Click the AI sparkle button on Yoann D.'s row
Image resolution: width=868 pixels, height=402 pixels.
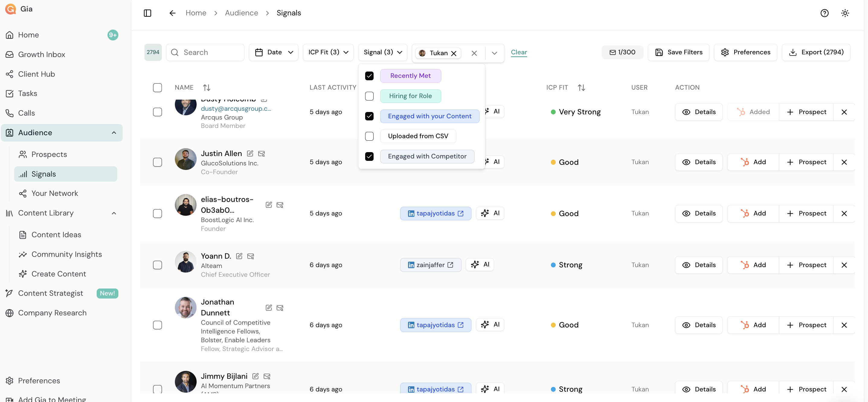480,264
